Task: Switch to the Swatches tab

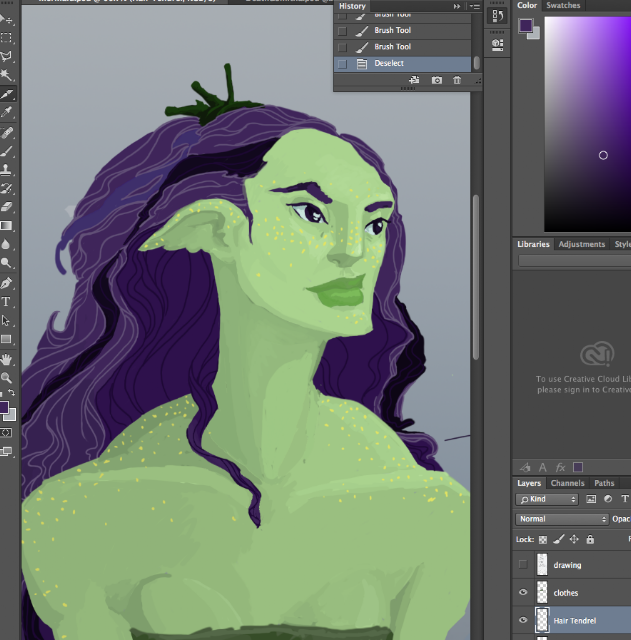Action: click(x=563, y=5)
